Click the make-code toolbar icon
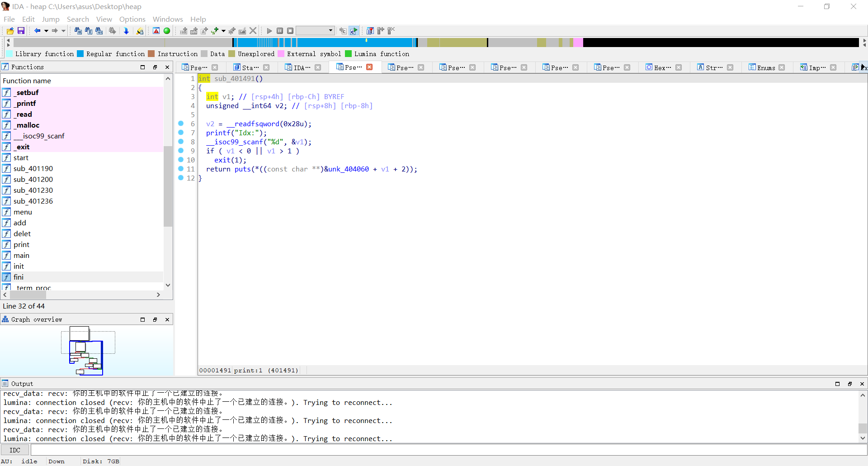This screenshot has width=868, height=466. click(x=184, y=31)
